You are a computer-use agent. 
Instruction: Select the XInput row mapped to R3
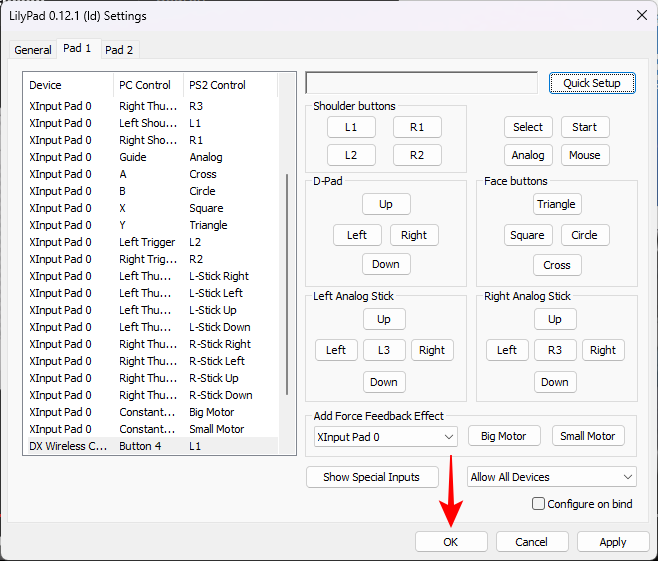pos(153,106)
